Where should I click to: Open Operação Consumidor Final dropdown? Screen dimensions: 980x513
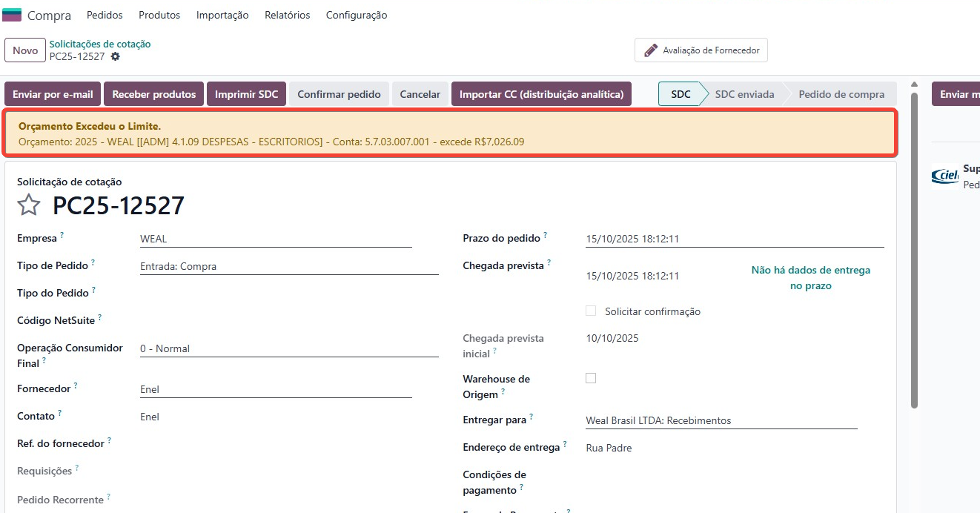(x=289, y=348)
